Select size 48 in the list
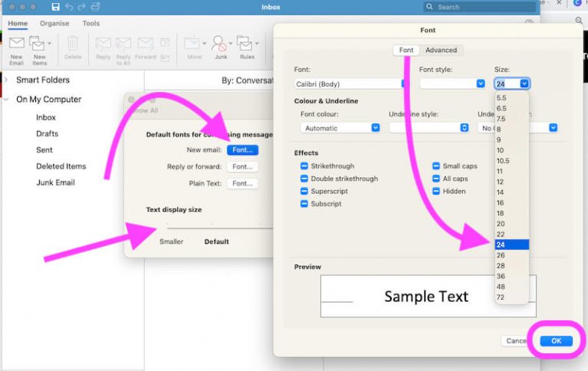Image resolution: width=588 pixels, height=371 pixels. pyautogui.click(x=512, y=287)
